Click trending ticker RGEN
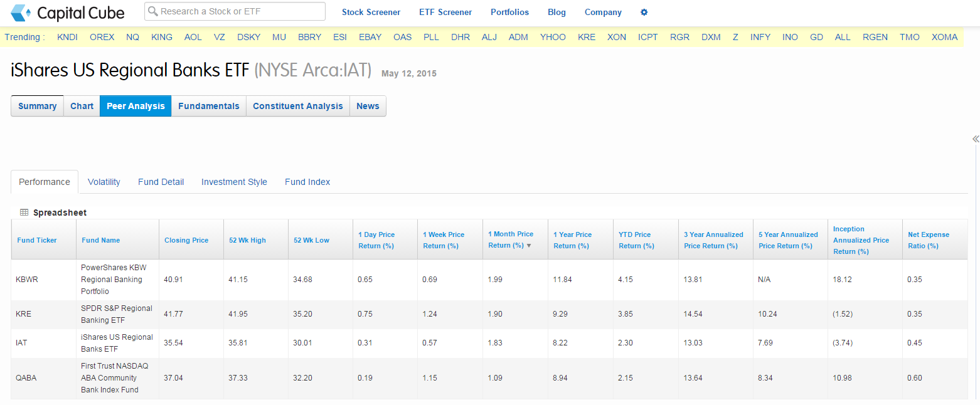This screenshot has height=405, width=980. click(x=875, y=37)
